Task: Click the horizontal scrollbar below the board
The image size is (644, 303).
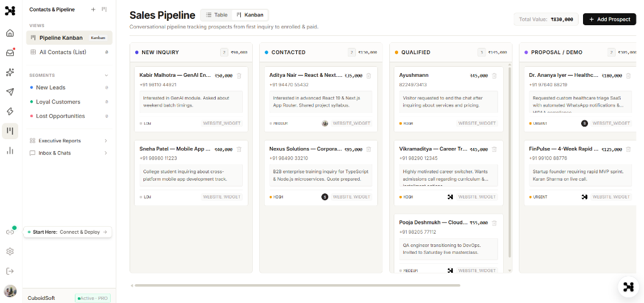Action: 297,285
